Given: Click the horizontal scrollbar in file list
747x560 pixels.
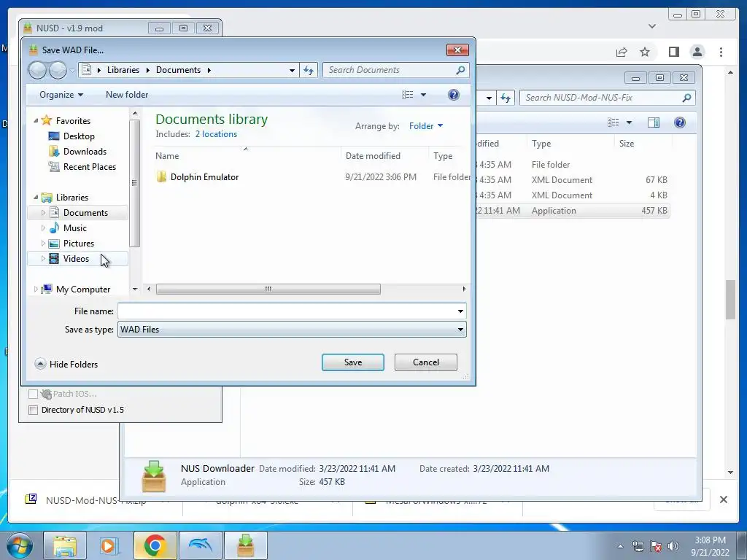Looking at the screenshot, I should (268, 289).
